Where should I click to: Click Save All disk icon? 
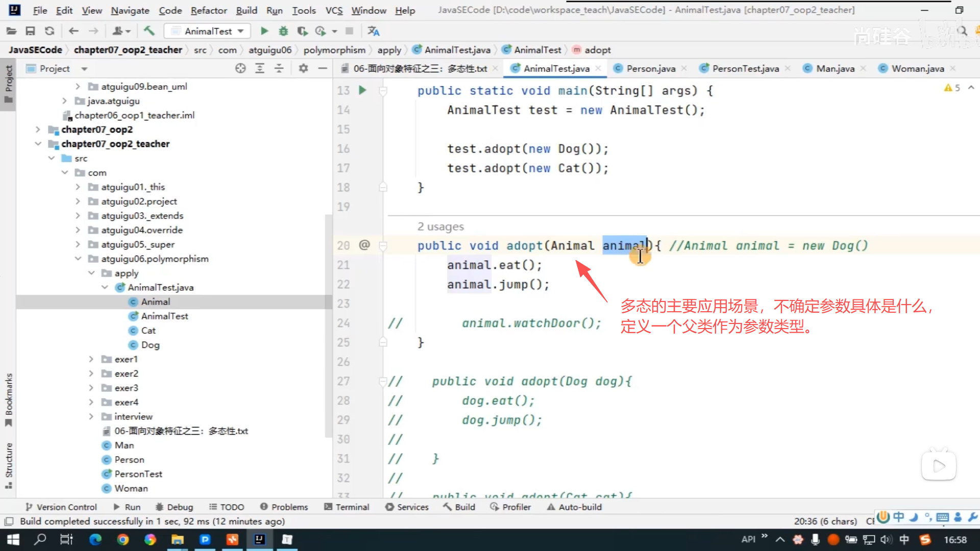30,31
